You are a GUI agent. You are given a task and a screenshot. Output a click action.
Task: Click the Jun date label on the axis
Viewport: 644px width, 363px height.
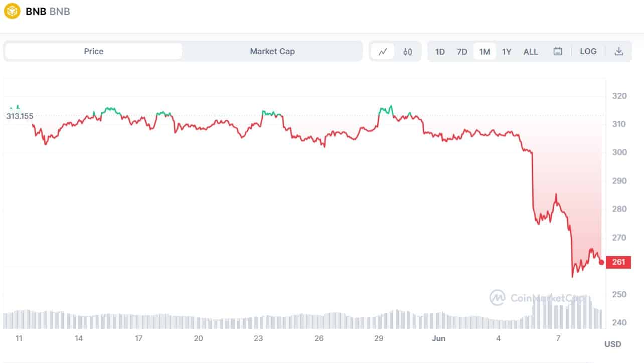[439, 338]
